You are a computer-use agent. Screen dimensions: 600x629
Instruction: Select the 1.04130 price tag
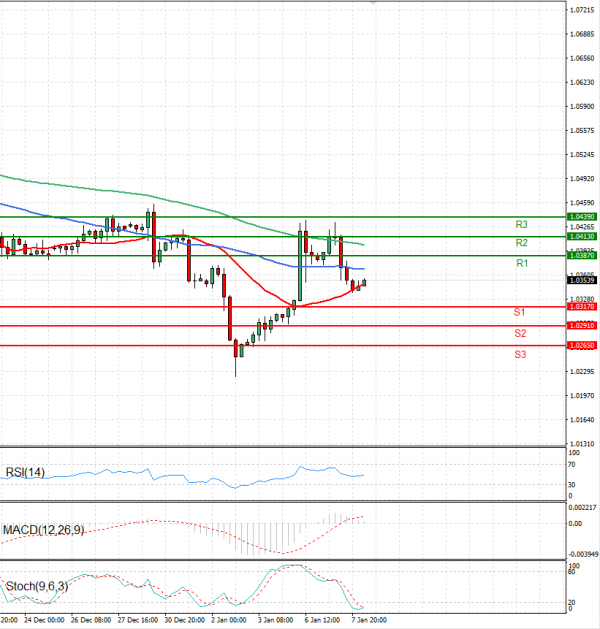click(582, 236)
